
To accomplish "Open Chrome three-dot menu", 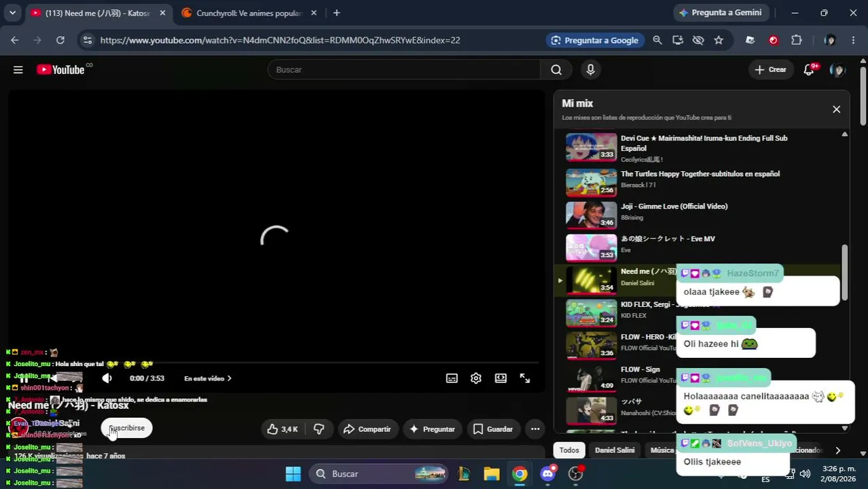I will tap(853, 40).
